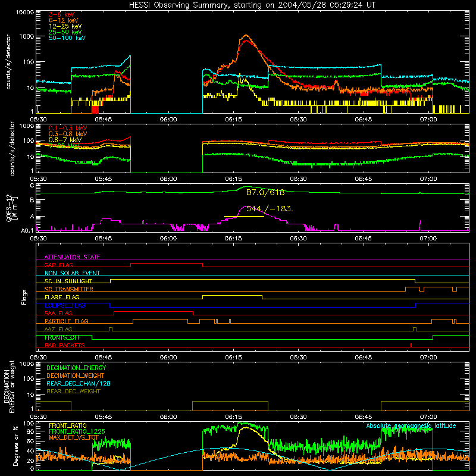Click the C level label on GOES axis

[x=32, y=185]
